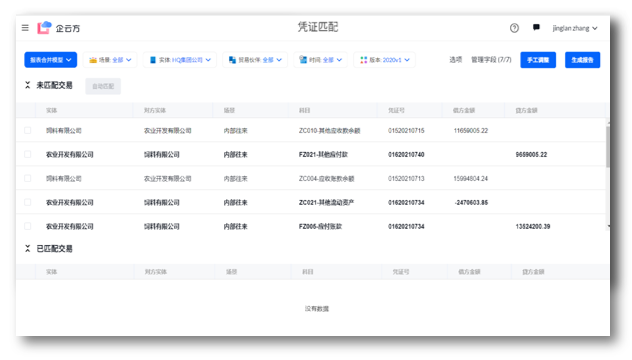Open the hamburger navigation menu
632x360 pixels.
click(x=25, y=28)
